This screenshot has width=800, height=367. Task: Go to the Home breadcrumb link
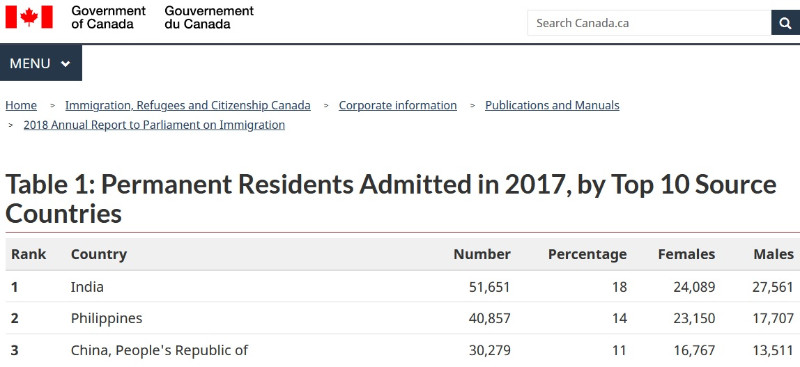pyautogui.click(x=21, y=105)
